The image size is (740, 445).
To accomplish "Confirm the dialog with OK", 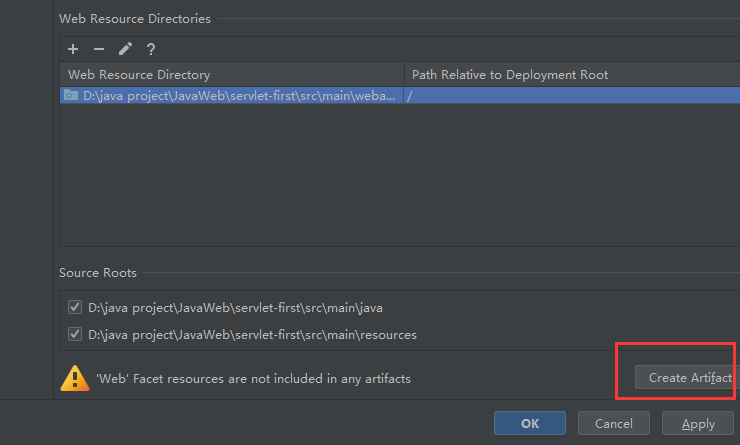I will (530, 423).
